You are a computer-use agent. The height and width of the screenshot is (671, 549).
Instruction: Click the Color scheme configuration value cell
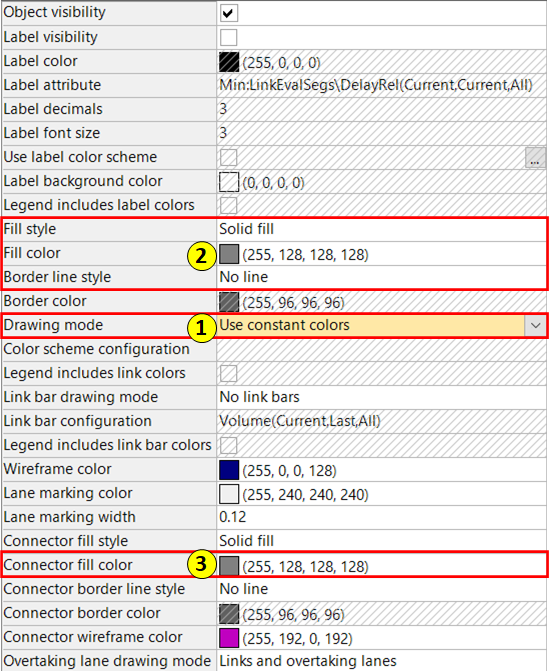(x=382, y=349)
